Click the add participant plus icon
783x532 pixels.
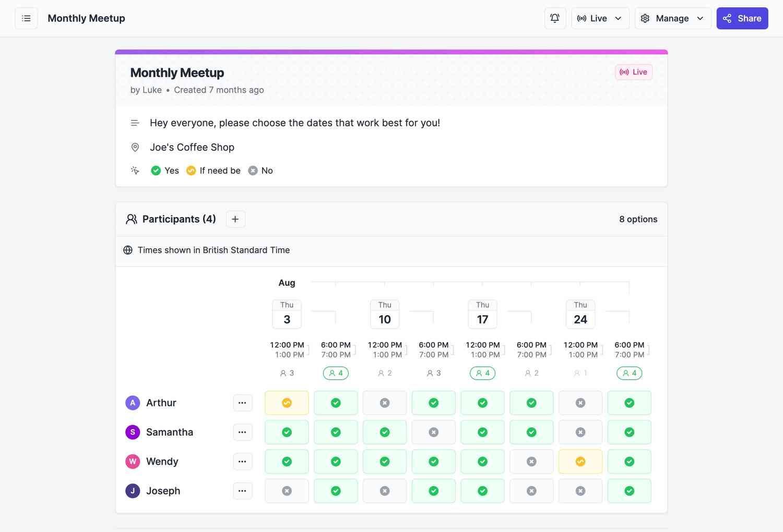(235, 219)
